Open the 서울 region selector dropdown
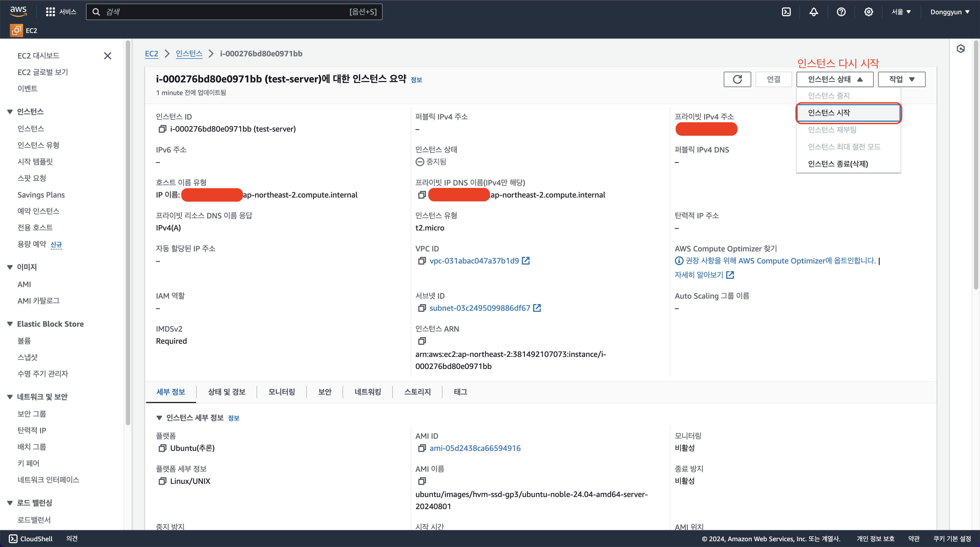The image size is (980, 547). (901, 12)
